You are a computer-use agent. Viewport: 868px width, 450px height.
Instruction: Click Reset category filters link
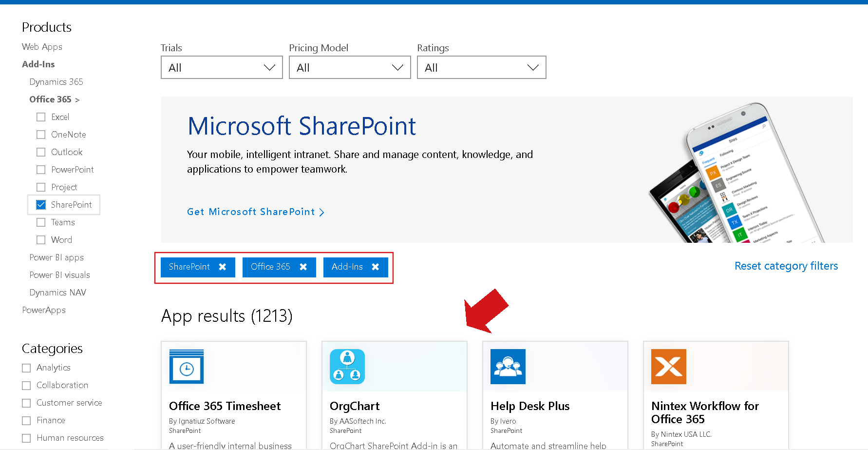coord(786,266)
